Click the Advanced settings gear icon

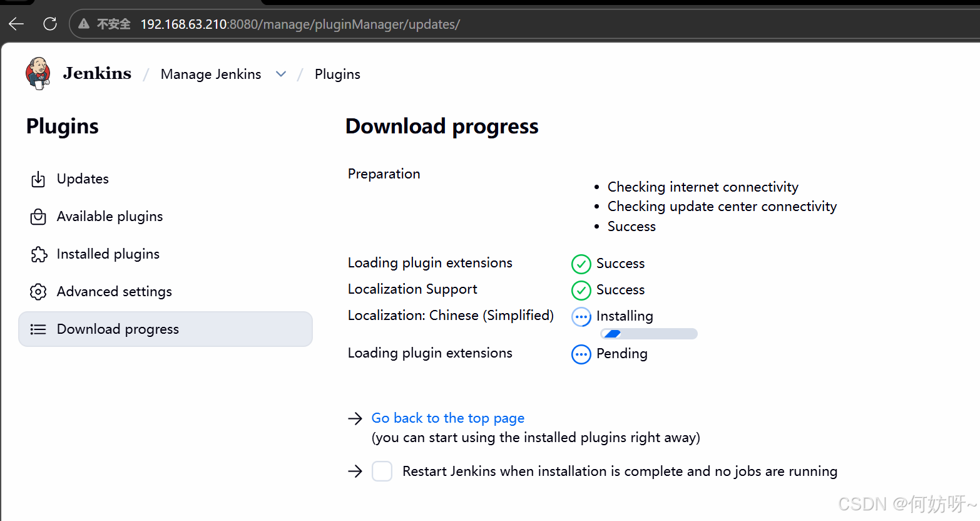38,292
